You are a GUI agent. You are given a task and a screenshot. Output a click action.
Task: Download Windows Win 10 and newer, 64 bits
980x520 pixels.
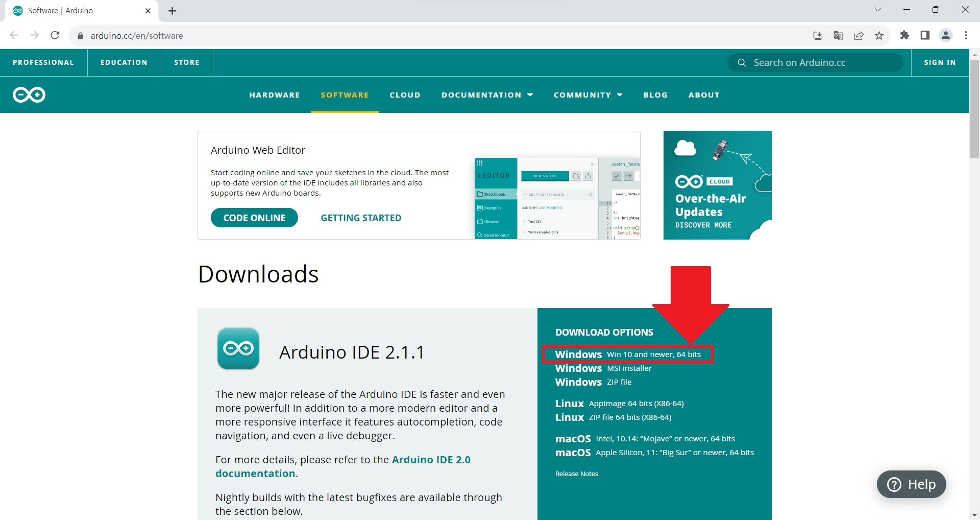(x=628, y=354)
